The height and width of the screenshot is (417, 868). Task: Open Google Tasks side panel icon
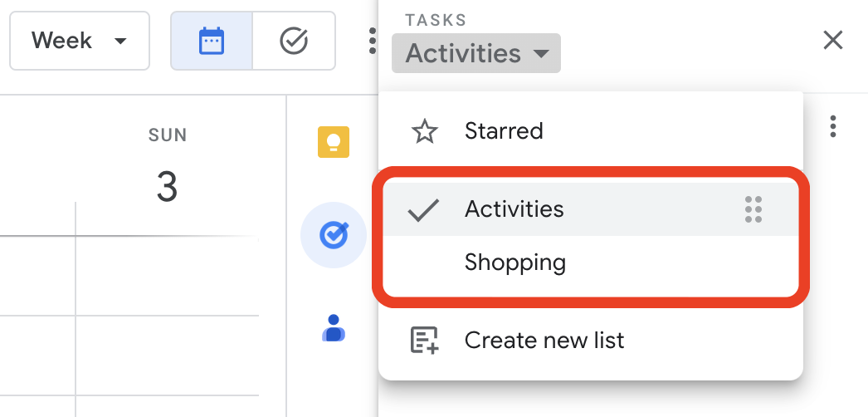point(334,235)
